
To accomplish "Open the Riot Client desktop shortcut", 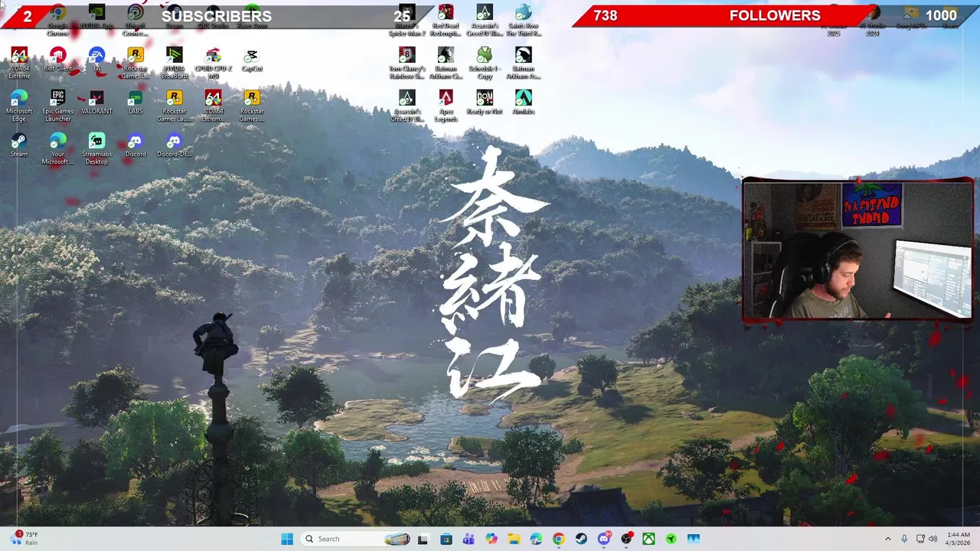I will [57, 60].
